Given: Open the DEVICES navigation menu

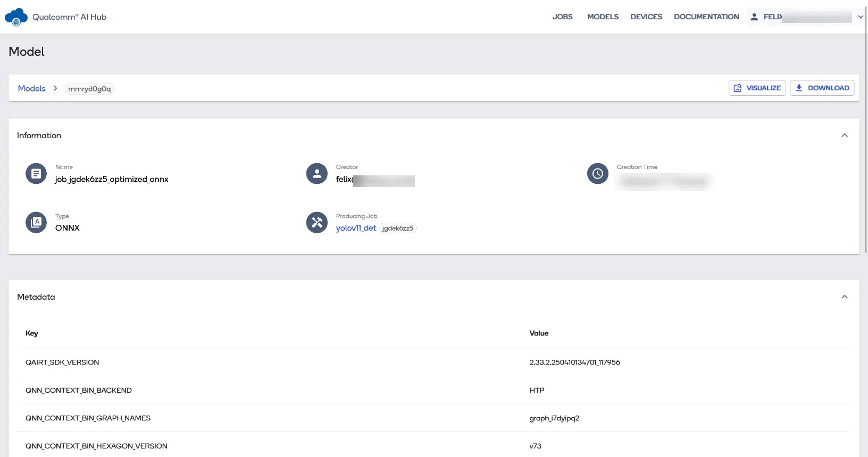Looking at the screenshot, I should [646, 17].
